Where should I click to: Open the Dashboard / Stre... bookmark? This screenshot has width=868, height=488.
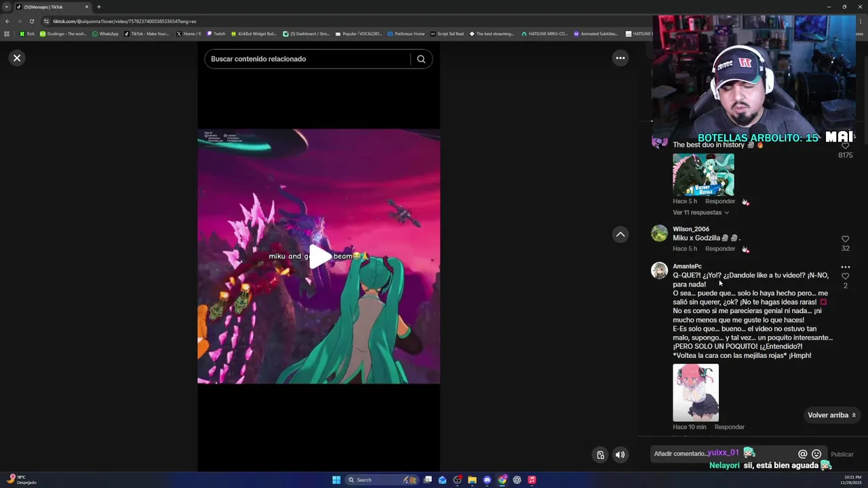tap(306, 33)
